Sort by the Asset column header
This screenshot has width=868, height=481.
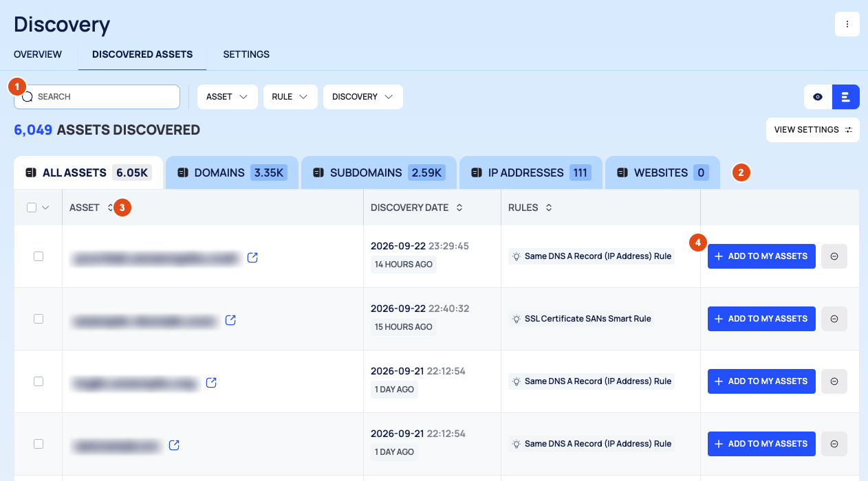tap(85, 208)
